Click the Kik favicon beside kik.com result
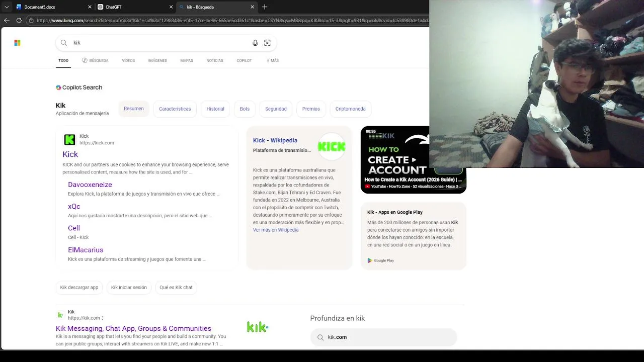Screen dimensions: 644x362 [x=60, y=315]
